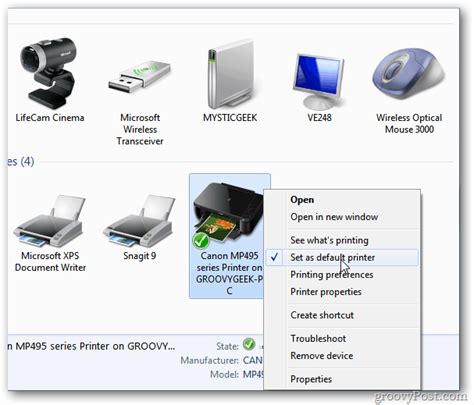Select the Wireless Optical Mouse 3000 icon
474x405 pixels.
coord(409,74)
